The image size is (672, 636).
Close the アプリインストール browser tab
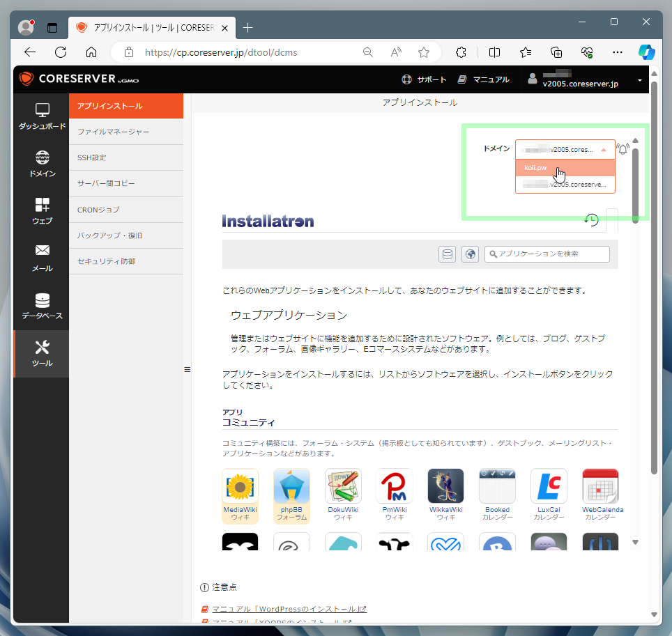point(224,29)
